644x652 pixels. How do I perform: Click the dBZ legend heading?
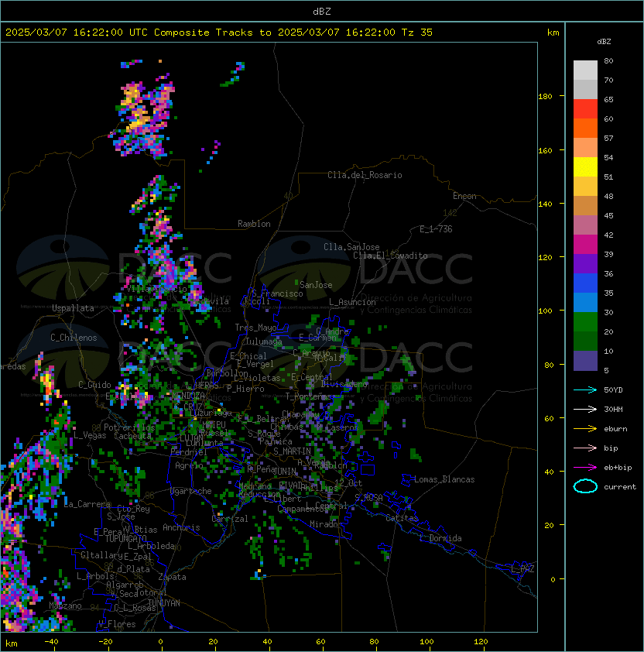pyautogui.click(x=604, y=42)
